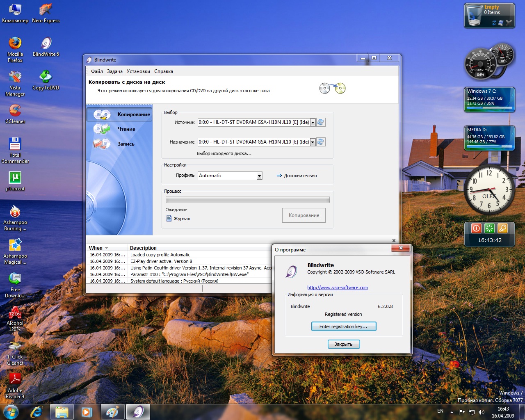This screenshot has height=420, width=525.
Task: Click Enter registration key button
Action: coord(344,326)
